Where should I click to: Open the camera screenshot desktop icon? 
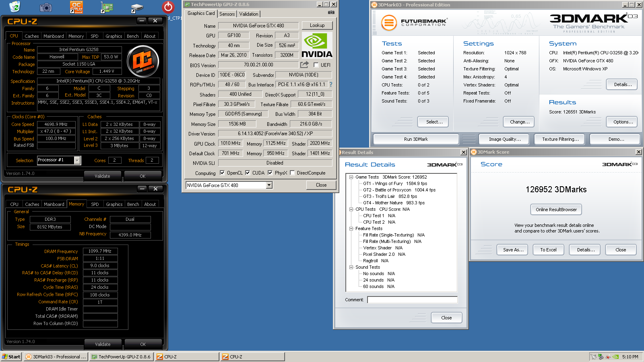click(46, 7)
